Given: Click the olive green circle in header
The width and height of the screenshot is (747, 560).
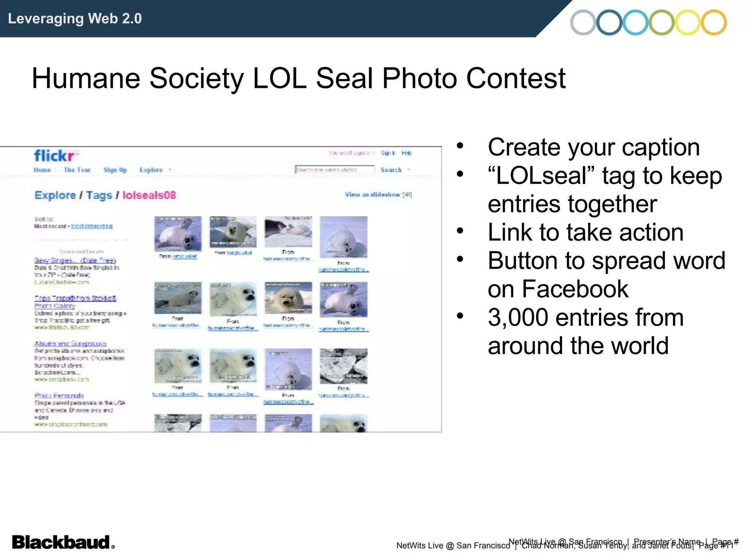Looking at the screenshot, I should click(x=662, y=23).
